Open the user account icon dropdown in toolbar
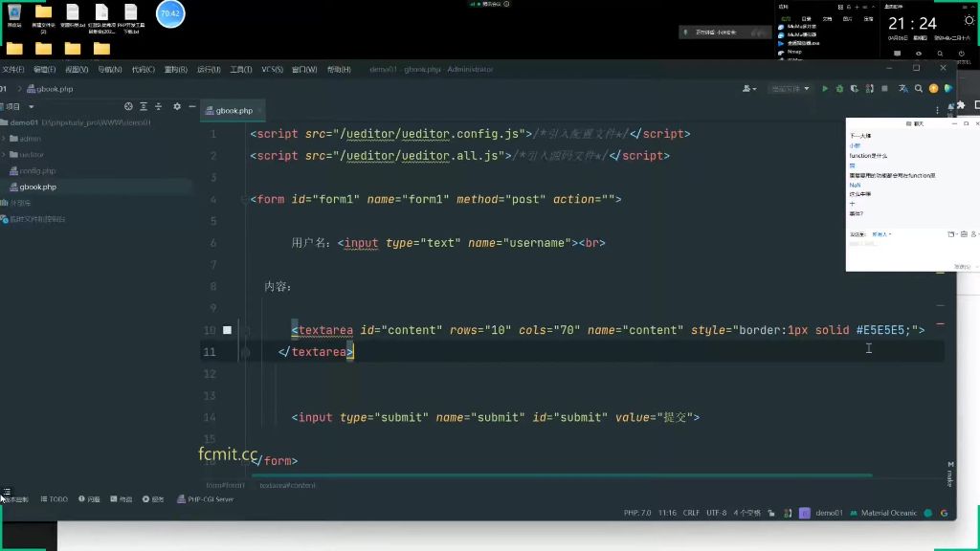The width and height of the screenshot is (980, 551). point(748,89)
